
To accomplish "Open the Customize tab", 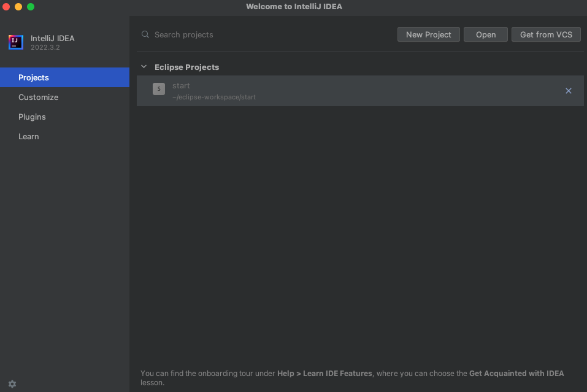I will 65,98.
